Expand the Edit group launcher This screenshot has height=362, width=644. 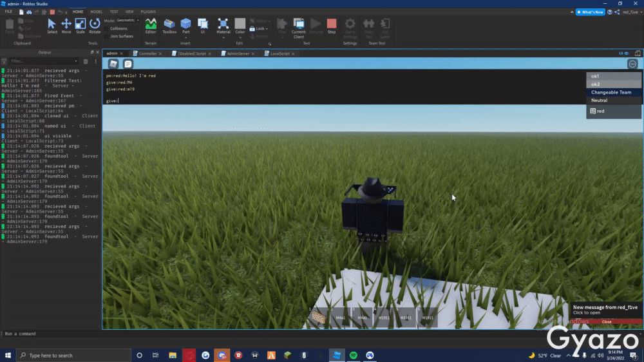pos(270,44)
